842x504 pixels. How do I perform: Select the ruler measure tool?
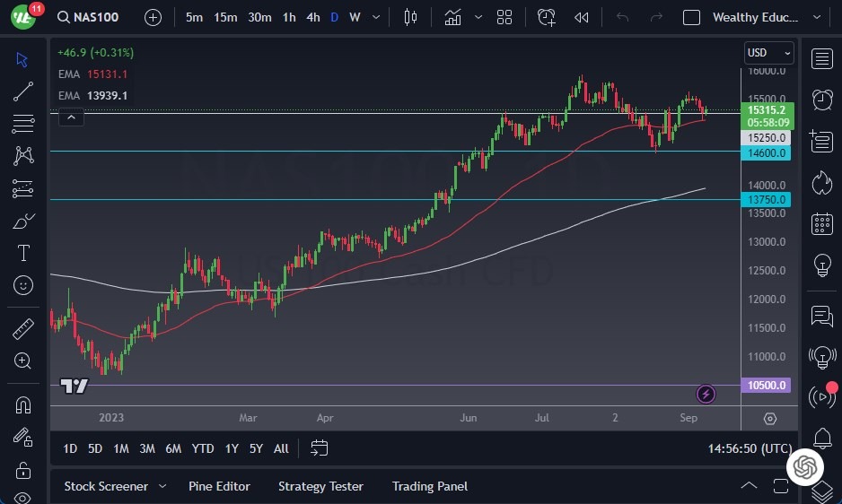click(x=23, y=329)
